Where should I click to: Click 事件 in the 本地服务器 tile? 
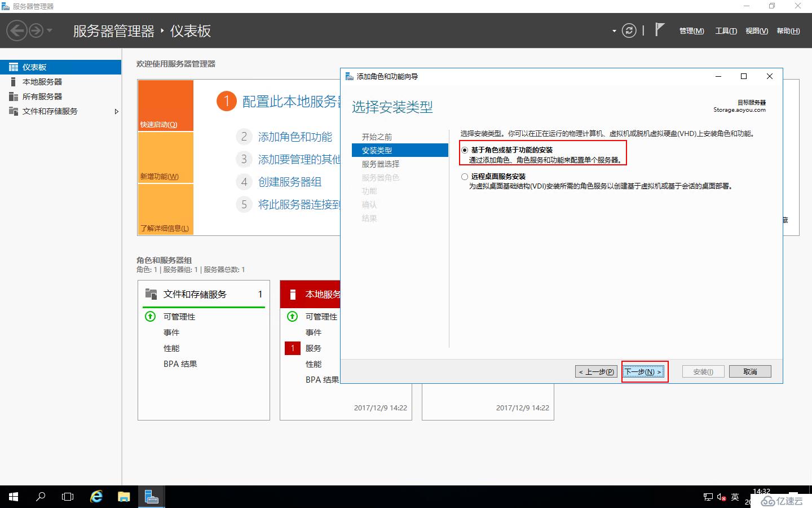(x=314, y=332)
